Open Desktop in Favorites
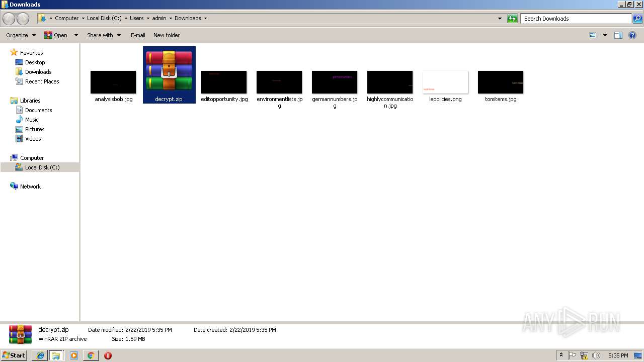644x362 pixels. (x=35, y=62)
